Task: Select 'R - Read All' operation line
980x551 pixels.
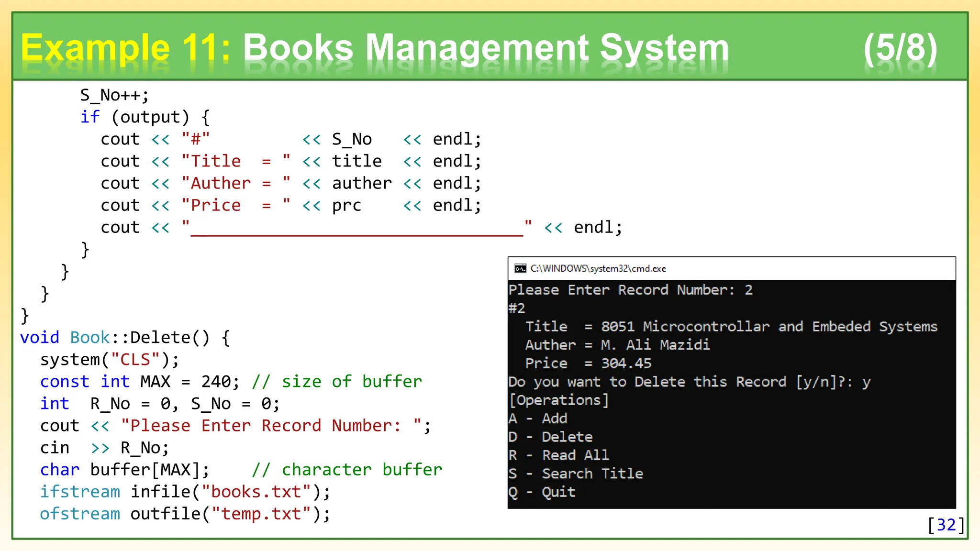Action: pos(558,455)
